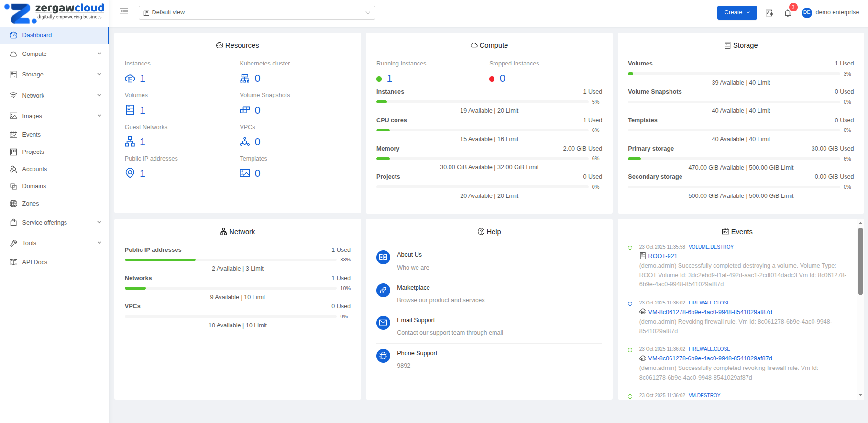This screenshot has width=868, height=423.
Task: Click the notification badge showing 3
Action: coord(793,7)
